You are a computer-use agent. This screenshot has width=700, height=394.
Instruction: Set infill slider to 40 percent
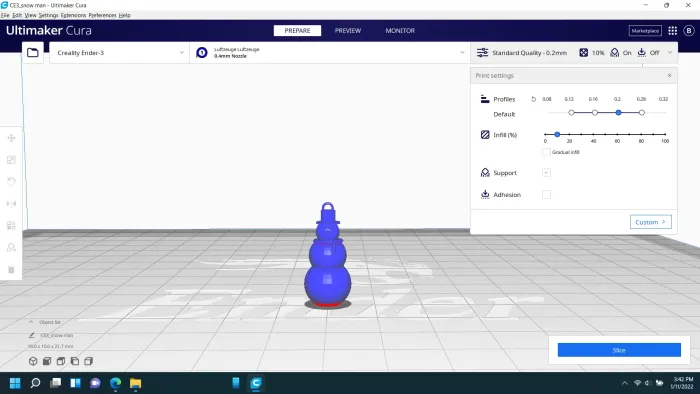[593, 134]
